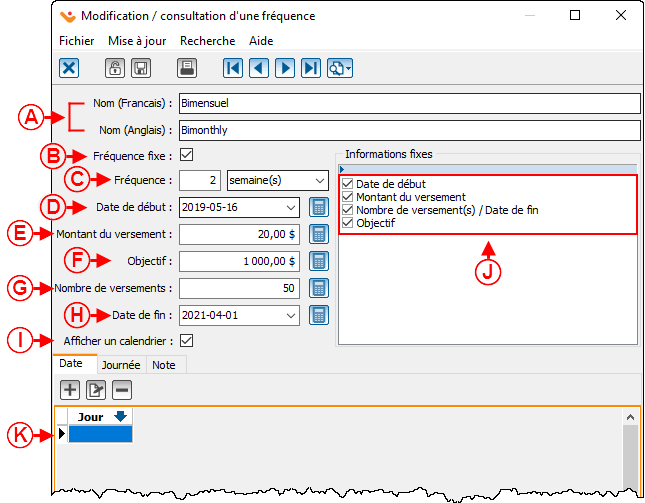This screenshot has width=645, height=503.
Task: Uncheck Montant du versement in Informations fixes
Action: 348,198
